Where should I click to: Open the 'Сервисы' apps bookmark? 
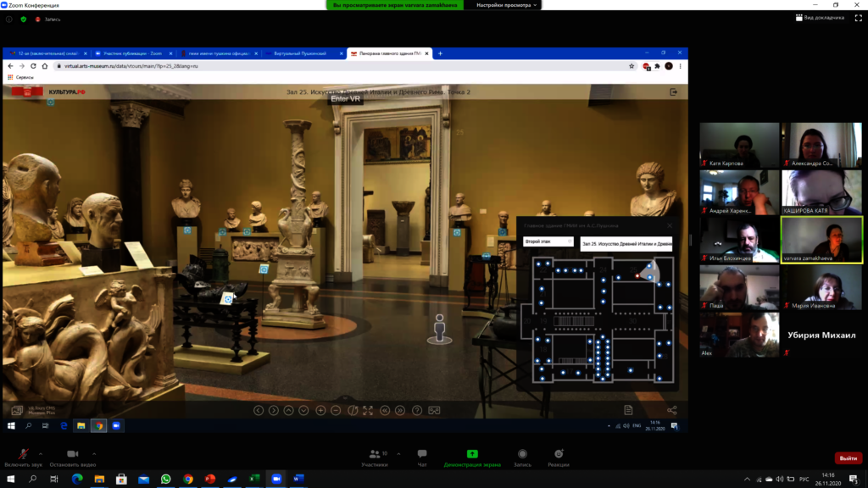click(21, 77)
